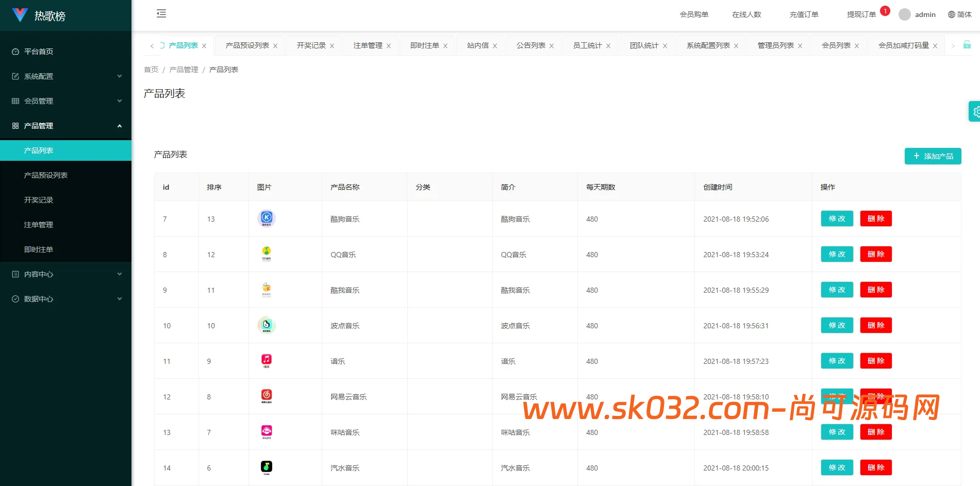Expand the 会员管理 sidebar menu
The image size is (980, 486).
tap(65, 101)
